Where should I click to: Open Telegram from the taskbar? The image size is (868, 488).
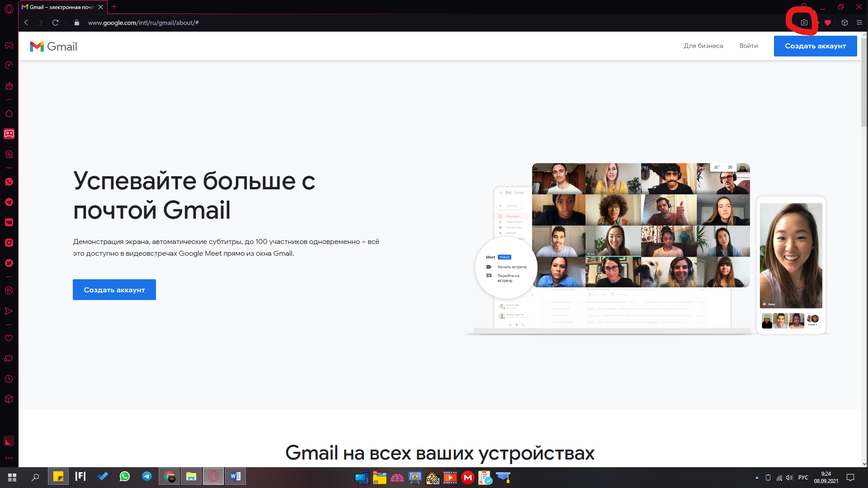[x=147, y=477]
